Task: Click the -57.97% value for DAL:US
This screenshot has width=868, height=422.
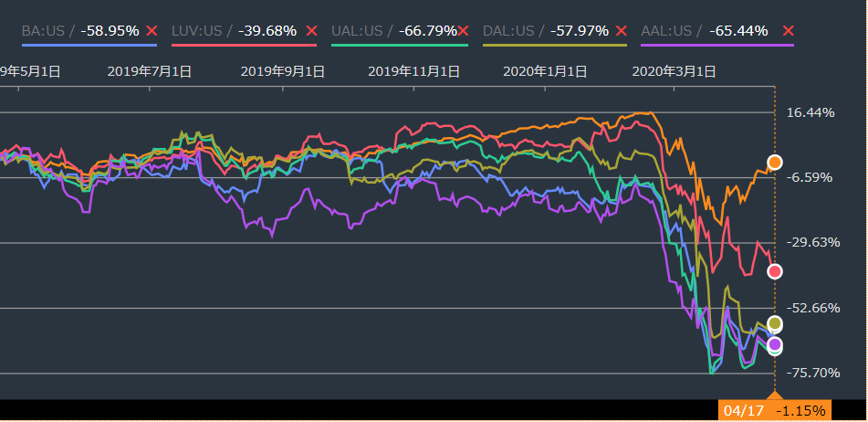Action: [579, 31]
